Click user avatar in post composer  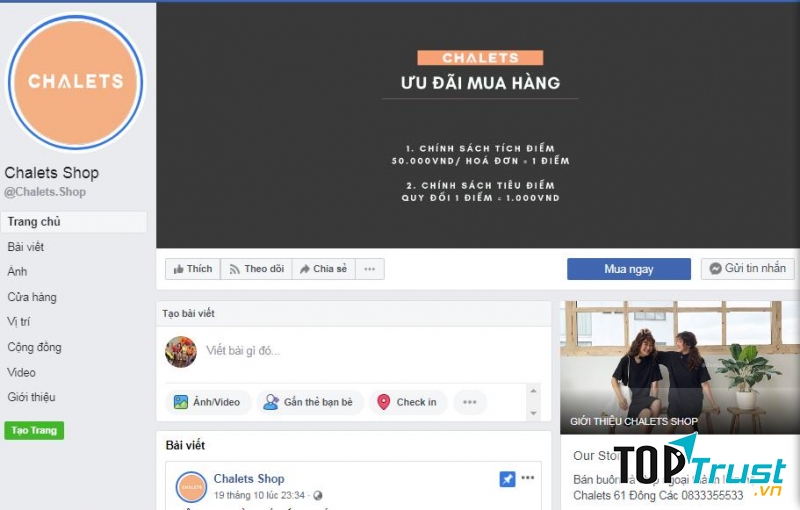[x=181, y=352]
